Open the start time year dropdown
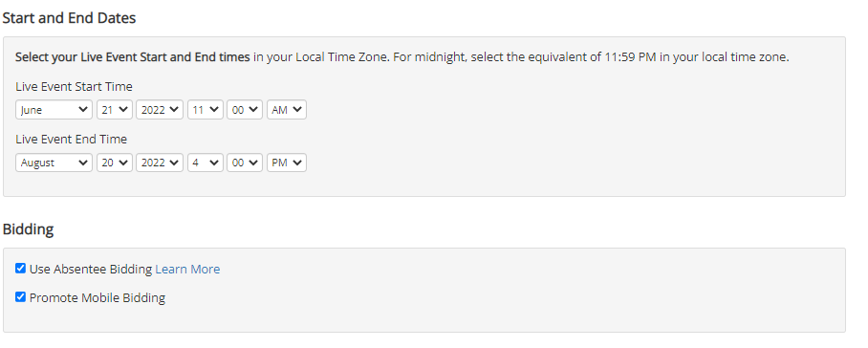 [160, 110]
